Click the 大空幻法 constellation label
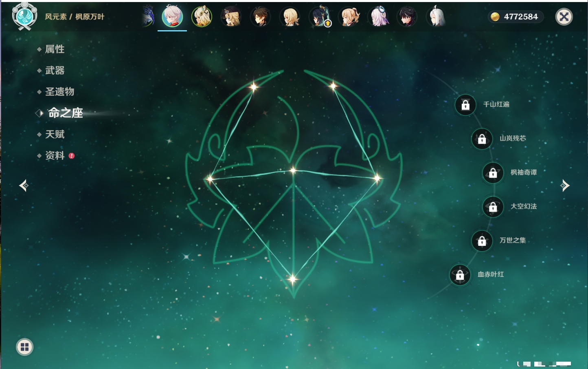 (x=524, y=206)
